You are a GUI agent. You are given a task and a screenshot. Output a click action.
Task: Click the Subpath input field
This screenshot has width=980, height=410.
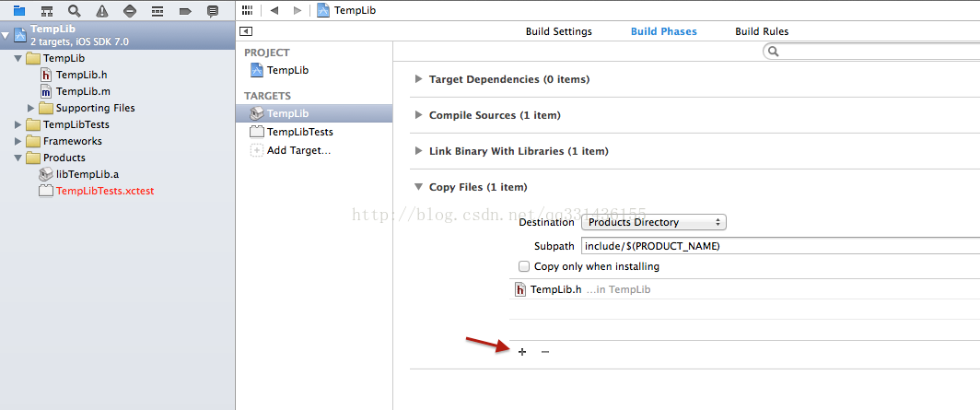point(781,246)
